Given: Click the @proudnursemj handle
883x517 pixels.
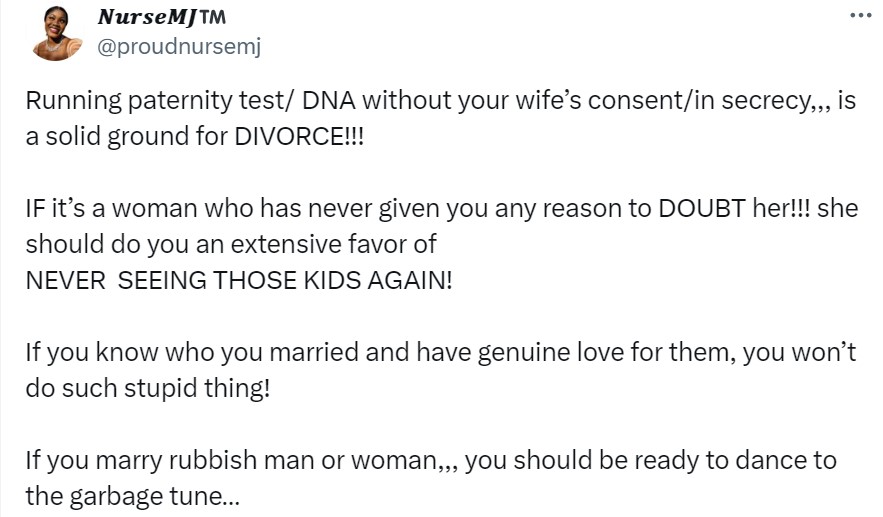Looking at the screenshot, I should (x=179, y=46).
